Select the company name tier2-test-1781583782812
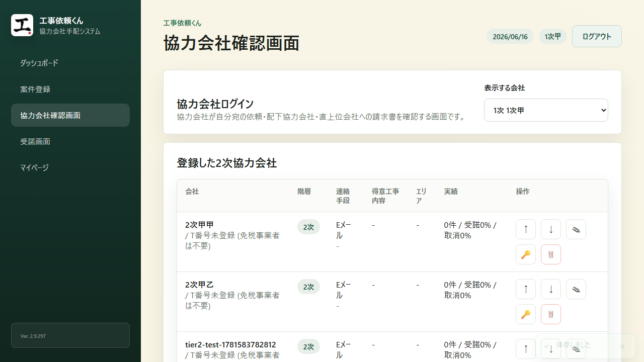This screenshot has width=644, height=362. pos(230,344)
